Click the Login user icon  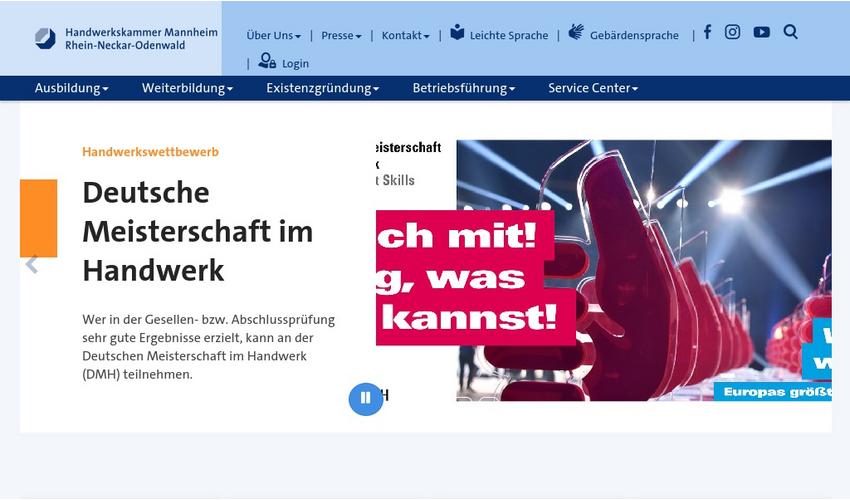pos(267,62)
